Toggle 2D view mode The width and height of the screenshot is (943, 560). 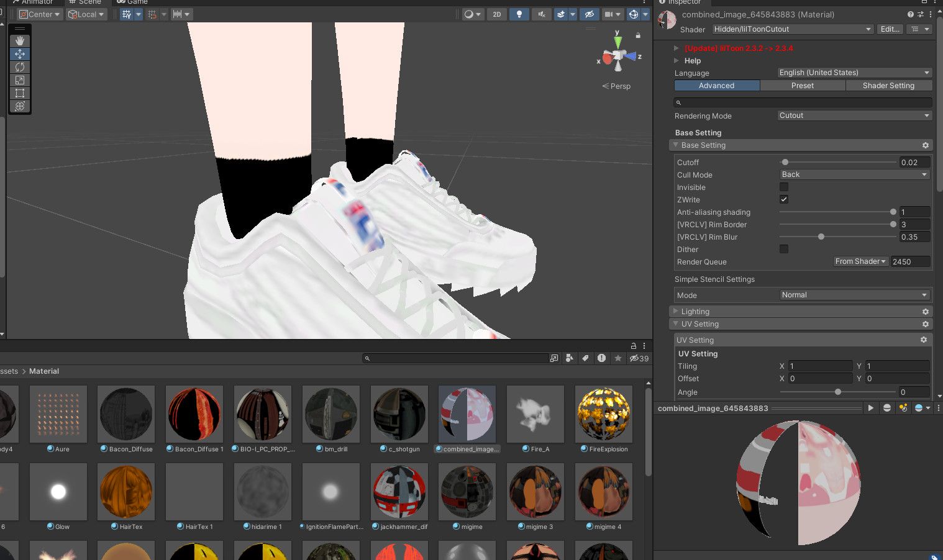pyautogui.click(x=496, y=14)
